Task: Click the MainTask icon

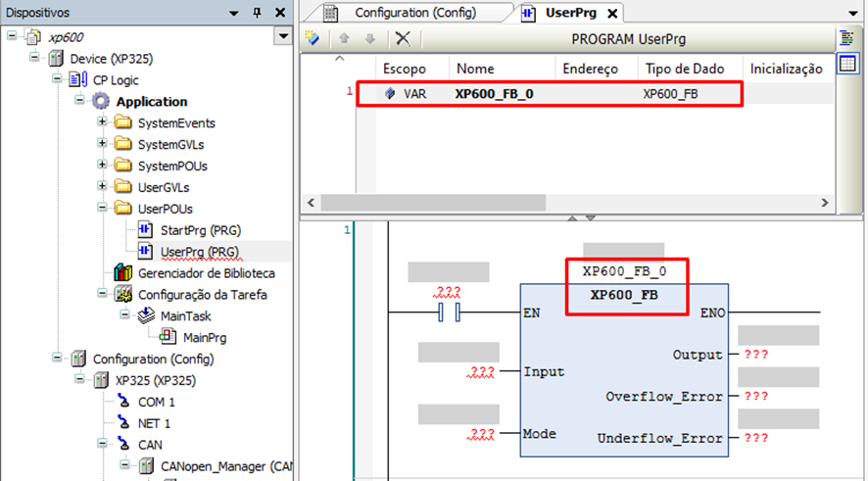Action: point(146,315)
